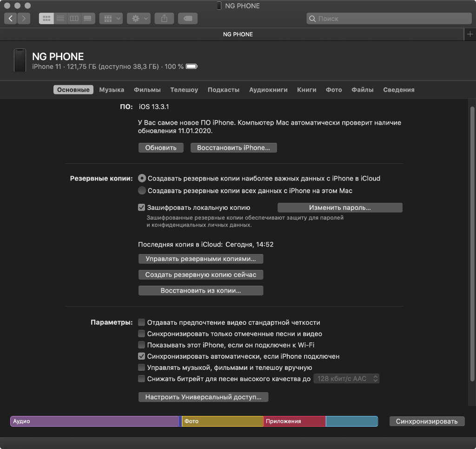Switch Finder to list view
476x449 pixels.
pos(60,19)
